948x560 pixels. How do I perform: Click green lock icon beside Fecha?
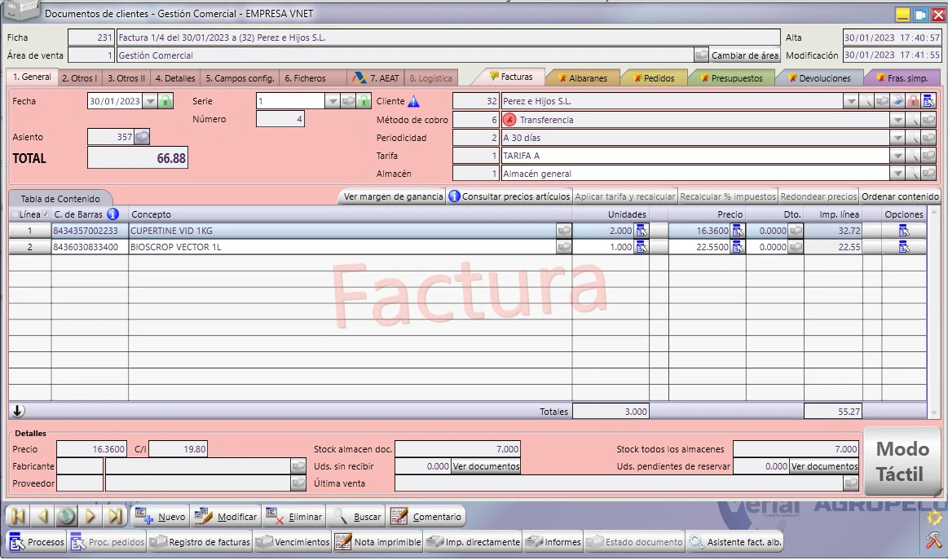point(165,101)
